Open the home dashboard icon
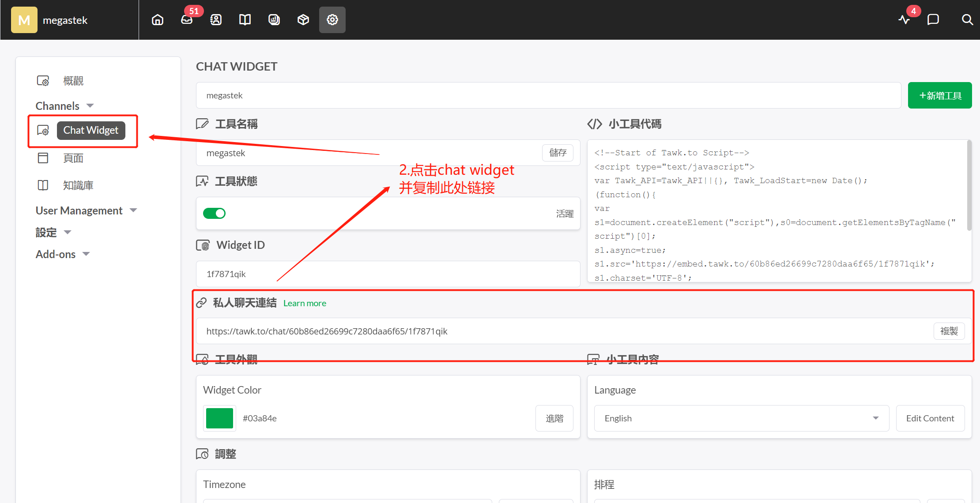This screenshot has width=980, height=503. pos(158,20)
